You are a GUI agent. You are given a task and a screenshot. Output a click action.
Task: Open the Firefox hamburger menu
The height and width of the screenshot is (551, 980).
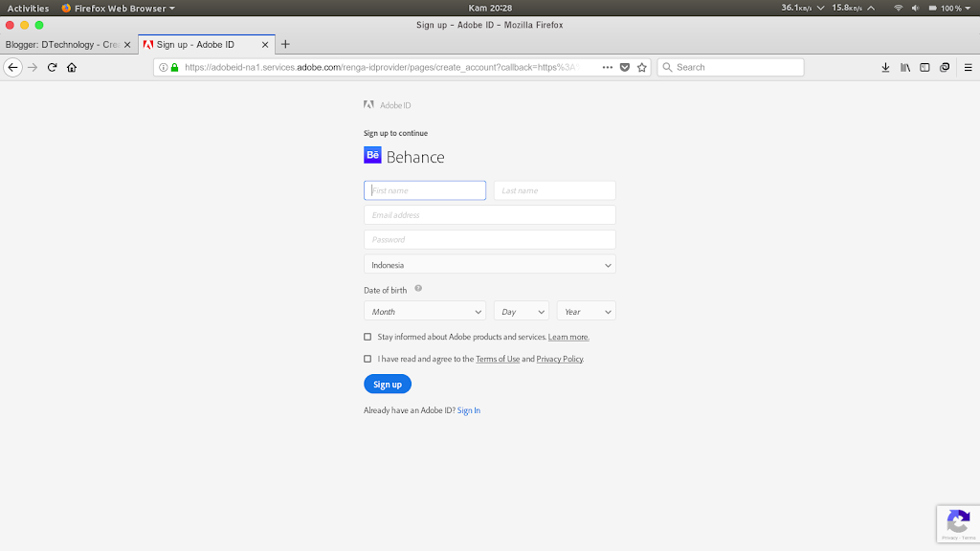tap(968, 67)
